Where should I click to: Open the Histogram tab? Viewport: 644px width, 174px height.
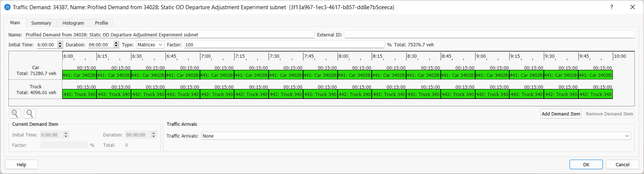click(73, 23)
